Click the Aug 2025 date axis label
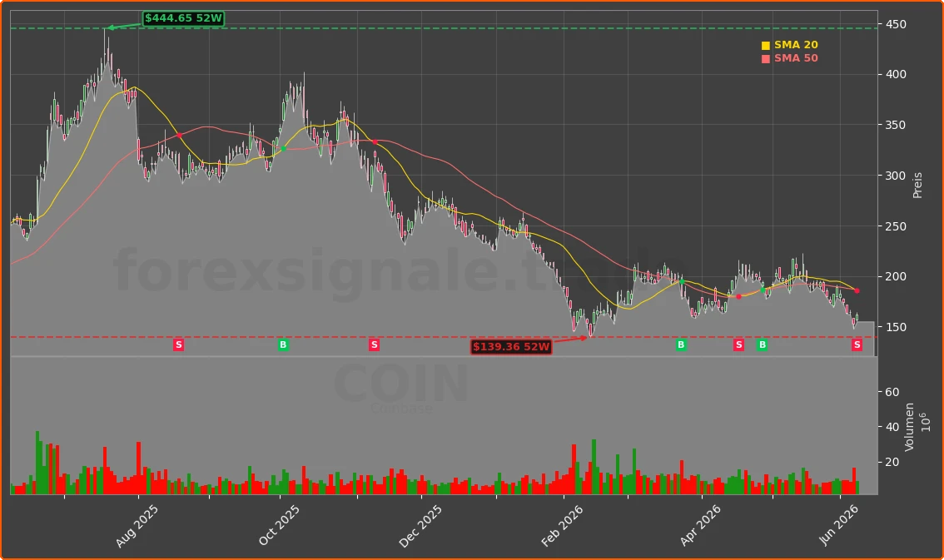 click(137, 526)
